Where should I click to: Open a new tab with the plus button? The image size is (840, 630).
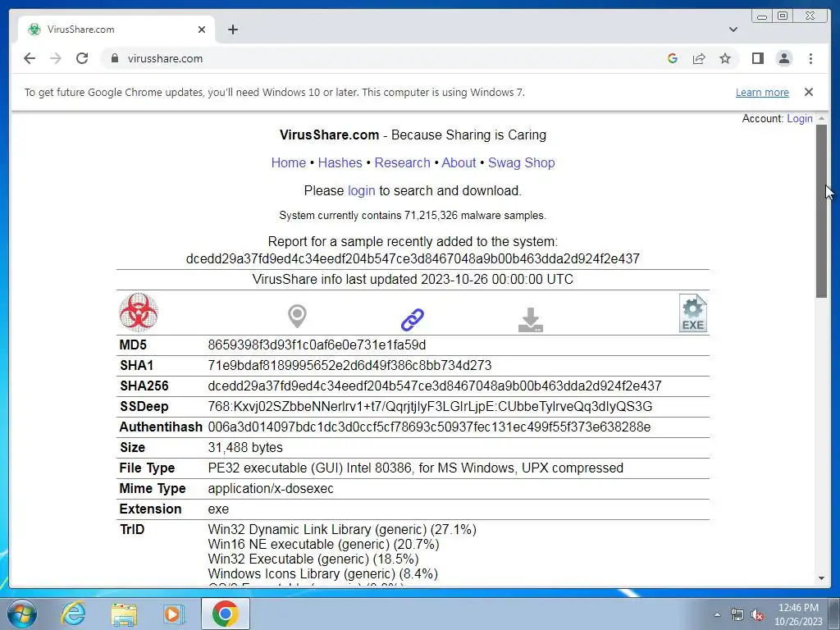pos(232,30)
